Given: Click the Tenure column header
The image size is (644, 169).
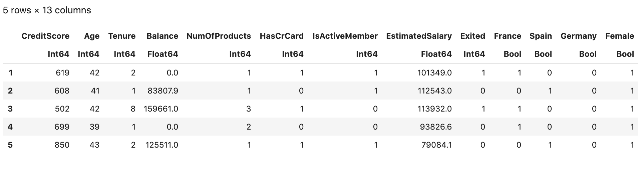Looking at the screenshot, I should pyautogui.click(x=122, y=36).
